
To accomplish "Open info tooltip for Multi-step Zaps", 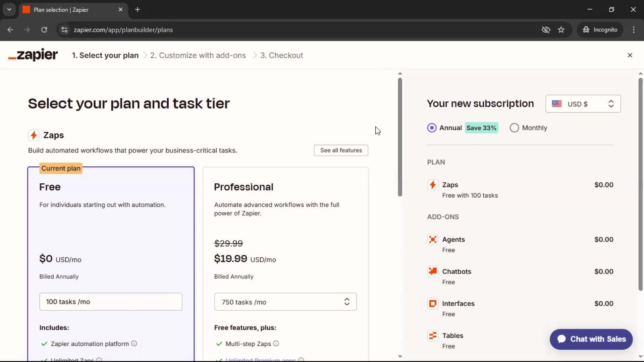I will click(x=276, y=344).
